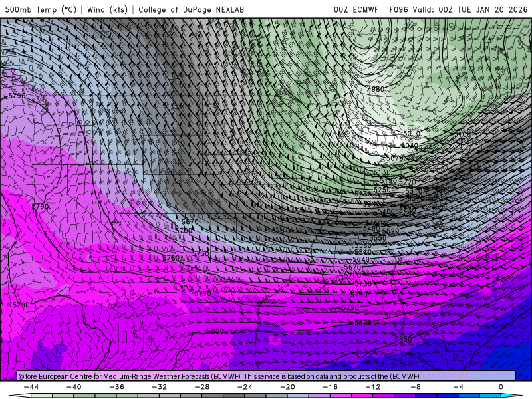Click the "Wind (kts)" header text

click(107, 9)
